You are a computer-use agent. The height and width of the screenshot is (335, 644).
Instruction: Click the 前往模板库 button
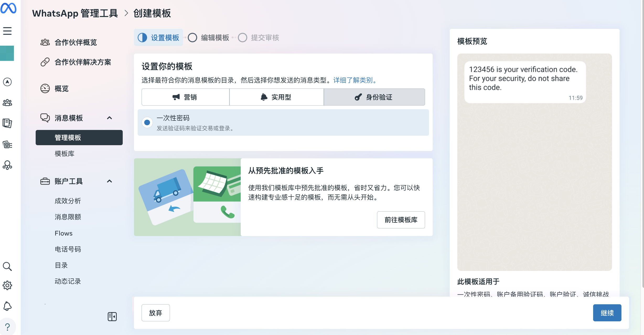401,220
